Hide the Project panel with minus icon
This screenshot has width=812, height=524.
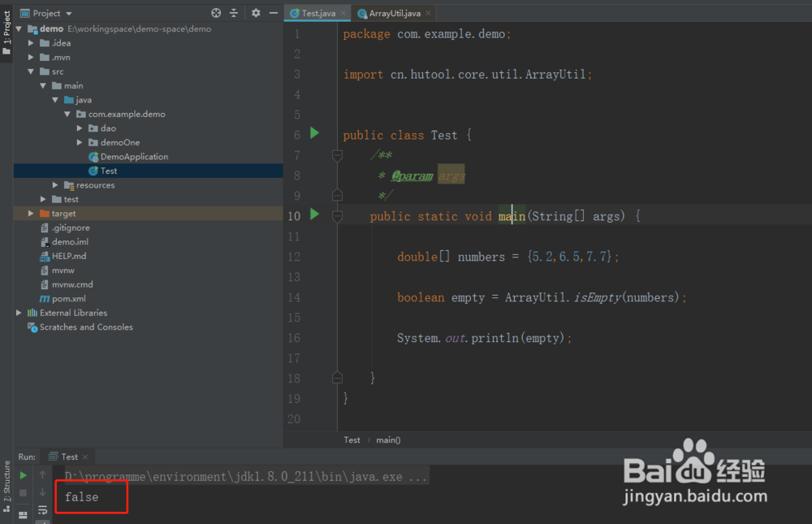(274, 13)
